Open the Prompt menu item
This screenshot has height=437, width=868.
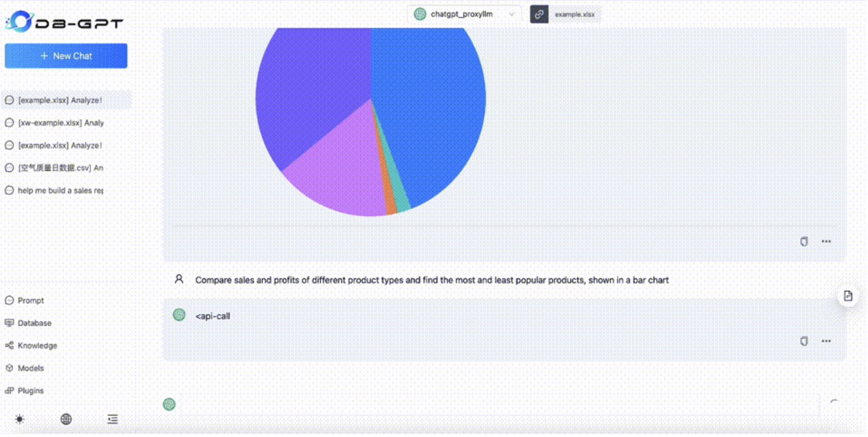click(x=30, y=301)
